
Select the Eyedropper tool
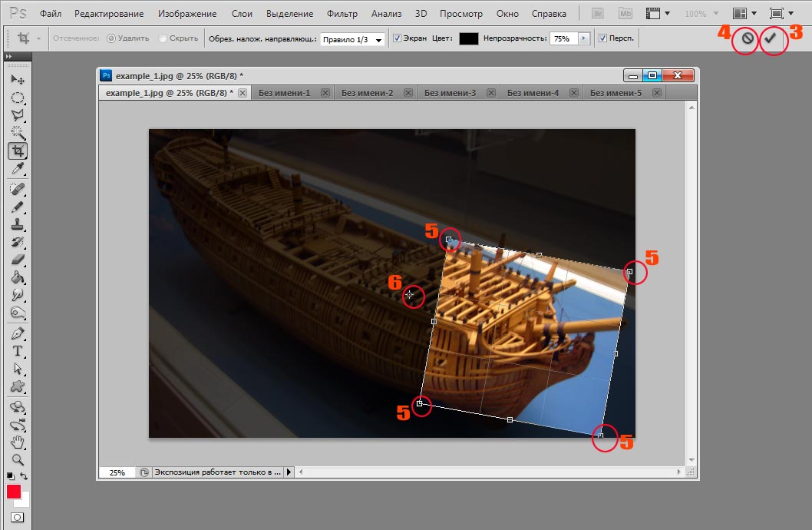[17, 168]
